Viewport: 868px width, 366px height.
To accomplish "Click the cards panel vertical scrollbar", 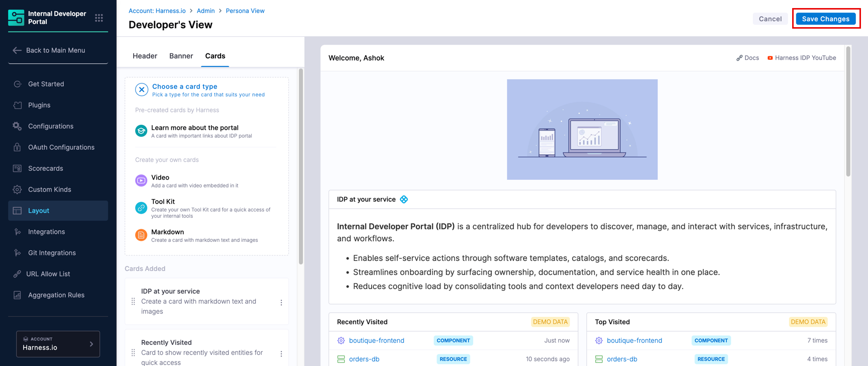I will point(301,166).
